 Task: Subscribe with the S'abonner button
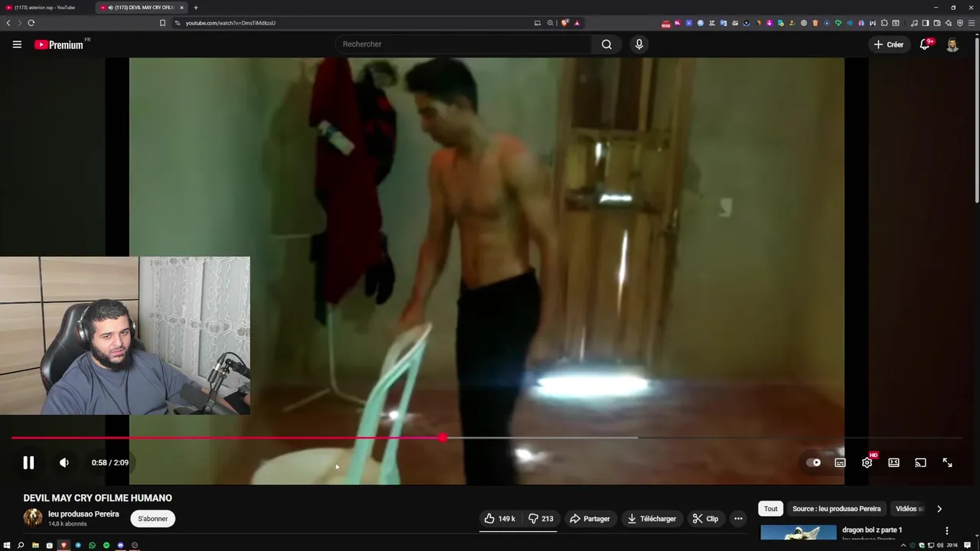[x=153, y=519]
